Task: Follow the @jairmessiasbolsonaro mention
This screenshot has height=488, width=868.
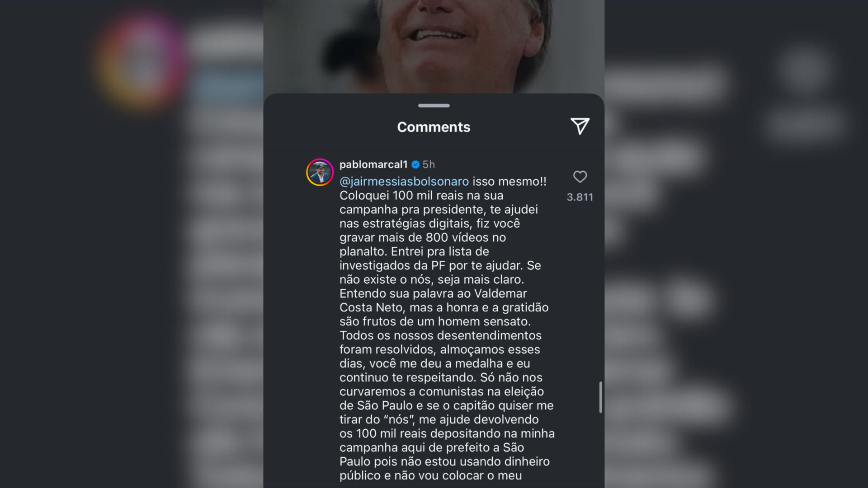Action: pos(404,182)
